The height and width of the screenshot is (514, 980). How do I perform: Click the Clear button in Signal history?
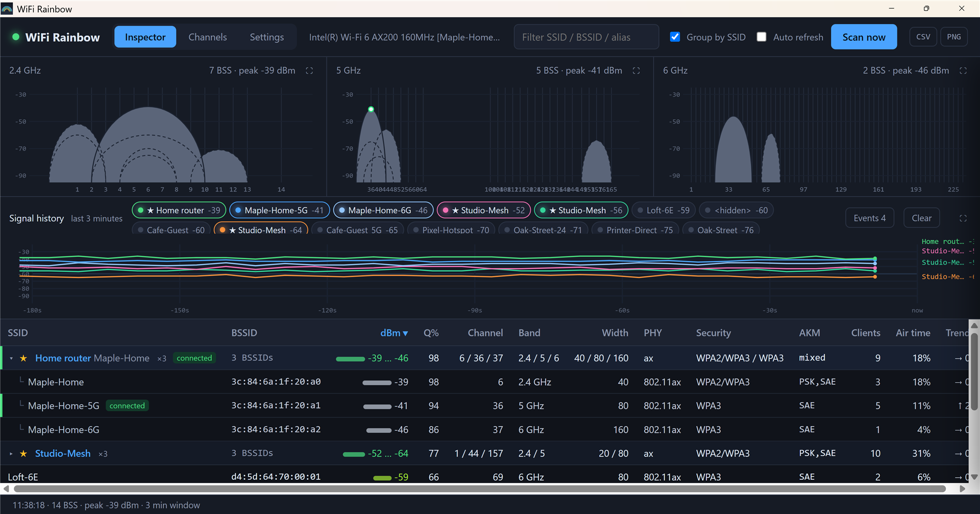tap(921, 218)
